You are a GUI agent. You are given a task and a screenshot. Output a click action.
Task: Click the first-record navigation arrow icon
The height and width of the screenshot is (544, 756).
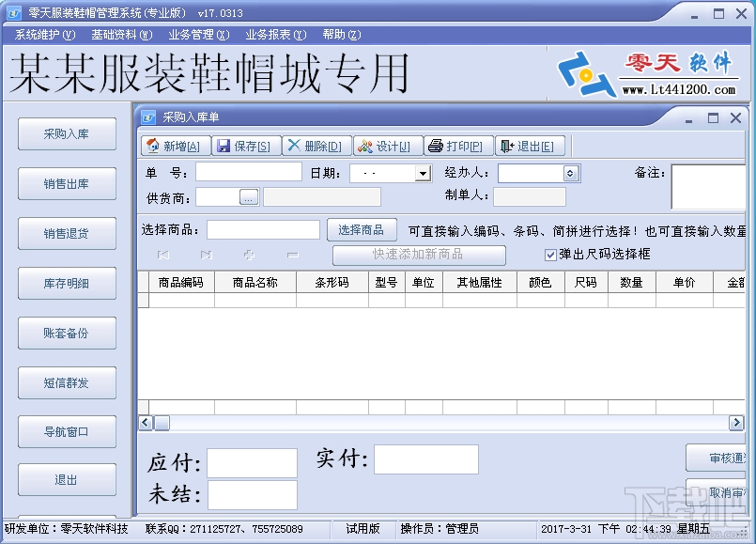pos(163,255)
